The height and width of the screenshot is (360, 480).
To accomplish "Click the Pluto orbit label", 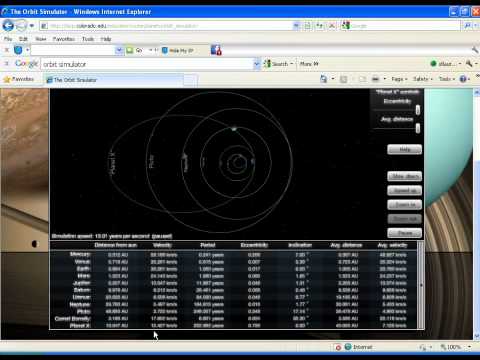I will 152,161.
